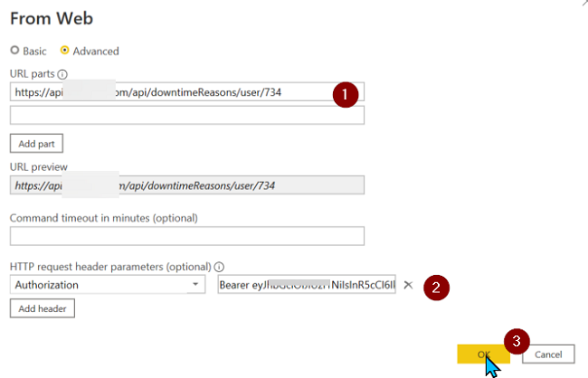Select the Basic radio option
Viewport: 588px width, 378px height.
(14, 52)
